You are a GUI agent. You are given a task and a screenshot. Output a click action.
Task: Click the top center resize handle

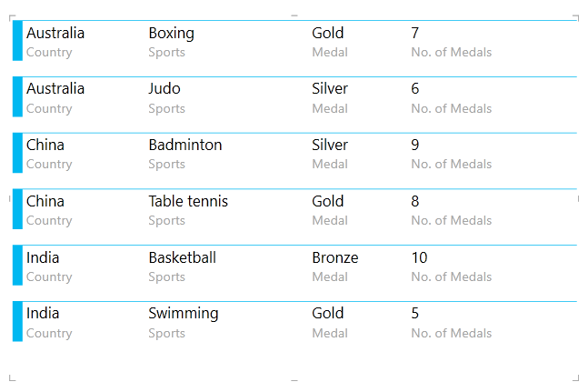pos(294,15)
